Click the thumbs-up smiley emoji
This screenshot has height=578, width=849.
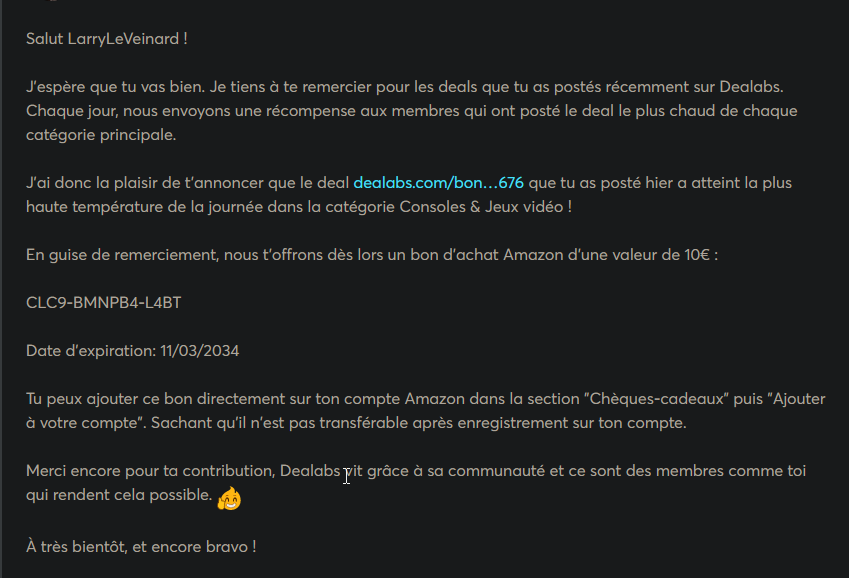click(229, 498)
